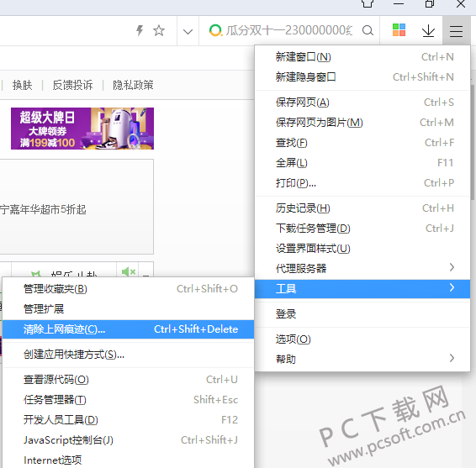The image size is (476, 468).
Task: Select 新建隐身窗口 menu item
Action: (x=362, y=77)
